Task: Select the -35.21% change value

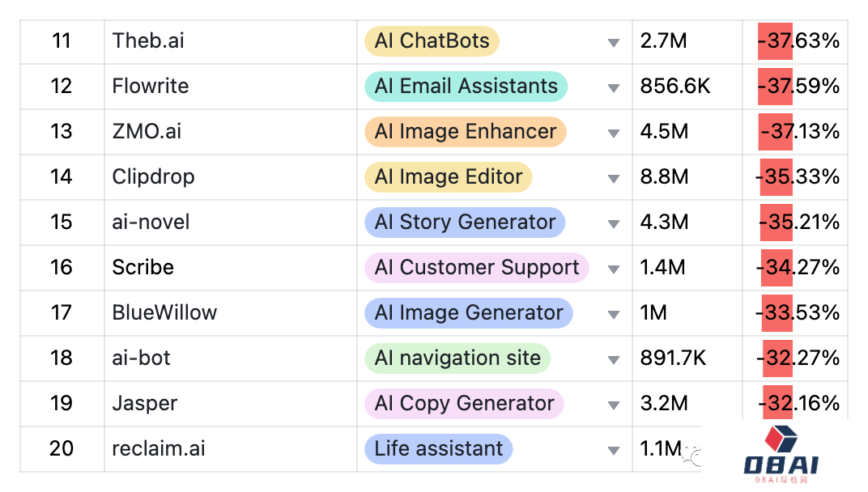Action: (x=799, y=223)
